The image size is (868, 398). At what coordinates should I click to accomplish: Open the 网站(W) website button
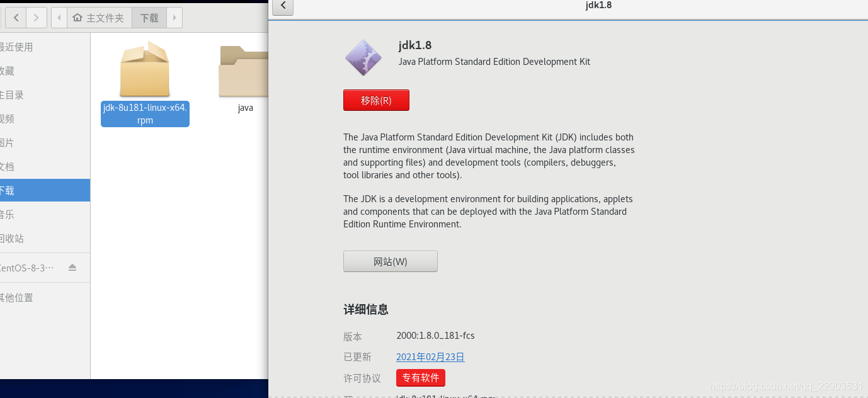pos(391,261)
